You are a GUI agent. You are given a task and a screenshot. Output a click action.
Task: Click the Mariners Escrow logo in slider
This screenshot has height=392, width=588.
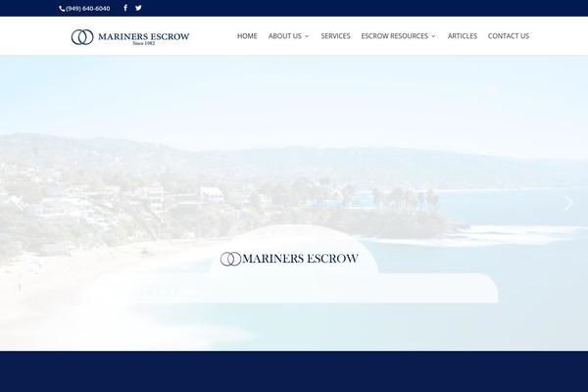point(289,259)
